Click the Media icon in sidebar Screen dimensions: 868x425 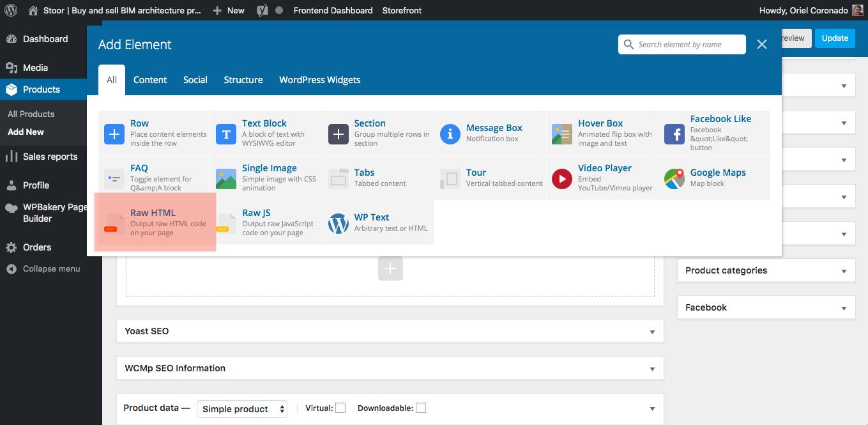point(11,68)
